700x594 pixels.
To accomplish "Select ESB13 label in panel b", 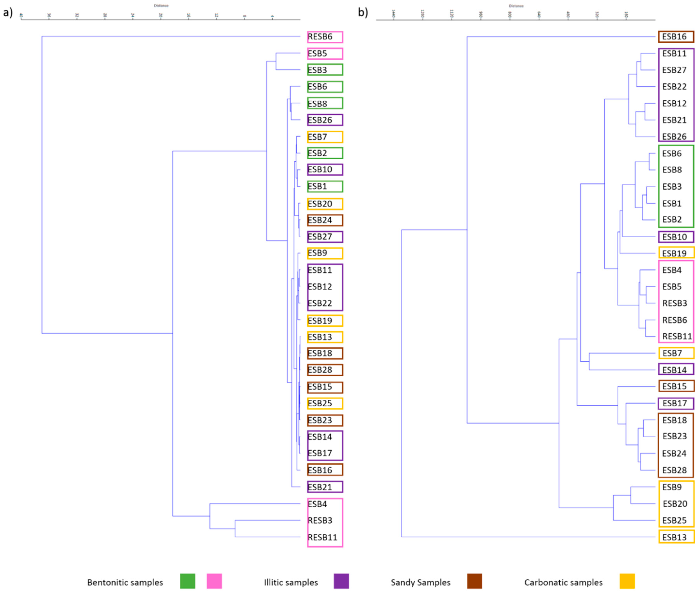I will pyautogui.click(x=674, y=537).
